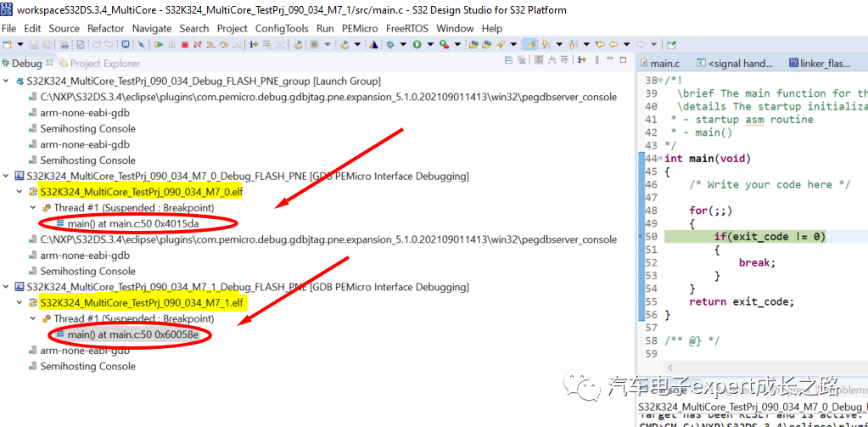
Task: Collapse the Launch Group tree node
Action: click(6, 81)
